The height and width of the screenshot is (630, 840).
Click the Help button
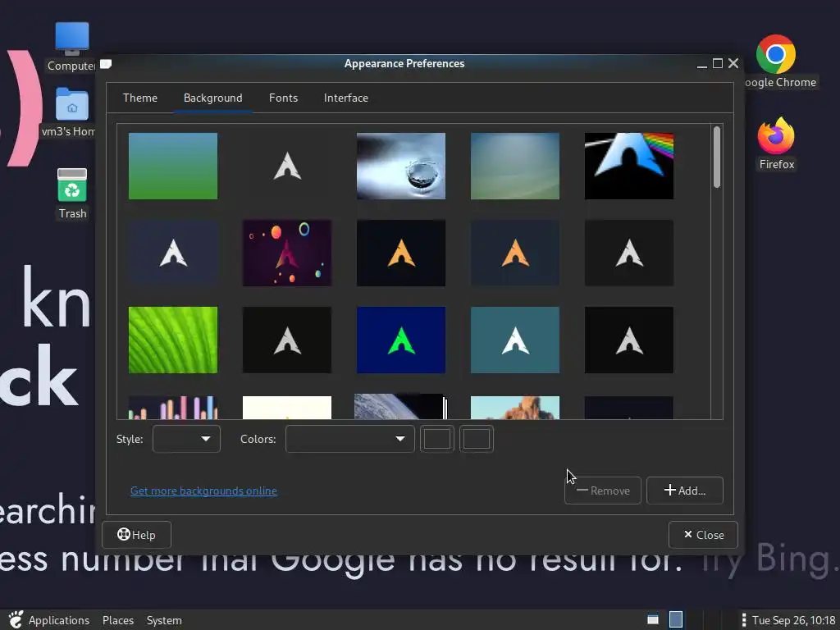point(137,535)
